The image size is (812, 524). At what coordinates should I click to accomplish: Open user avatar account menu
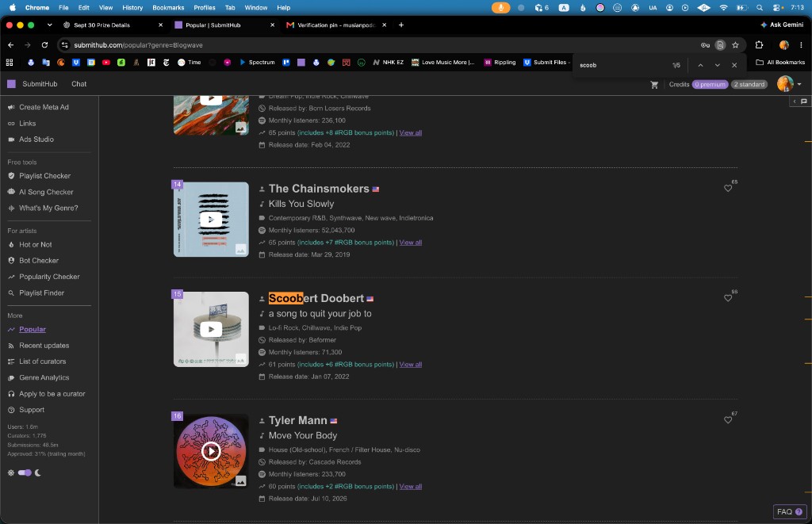point(789,84)
